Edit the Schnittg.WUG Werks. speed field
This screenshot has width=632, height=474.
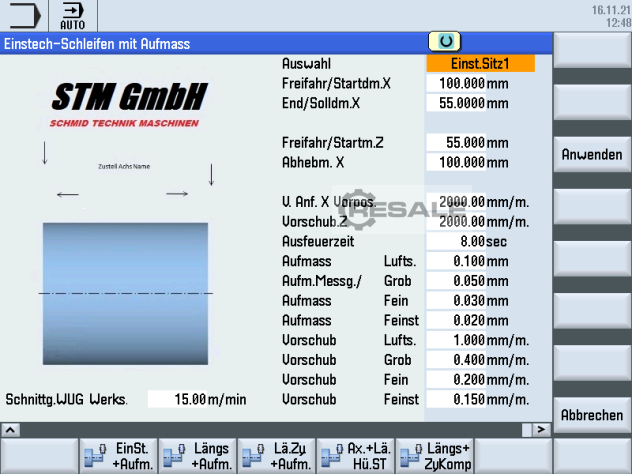coord(177,399)
